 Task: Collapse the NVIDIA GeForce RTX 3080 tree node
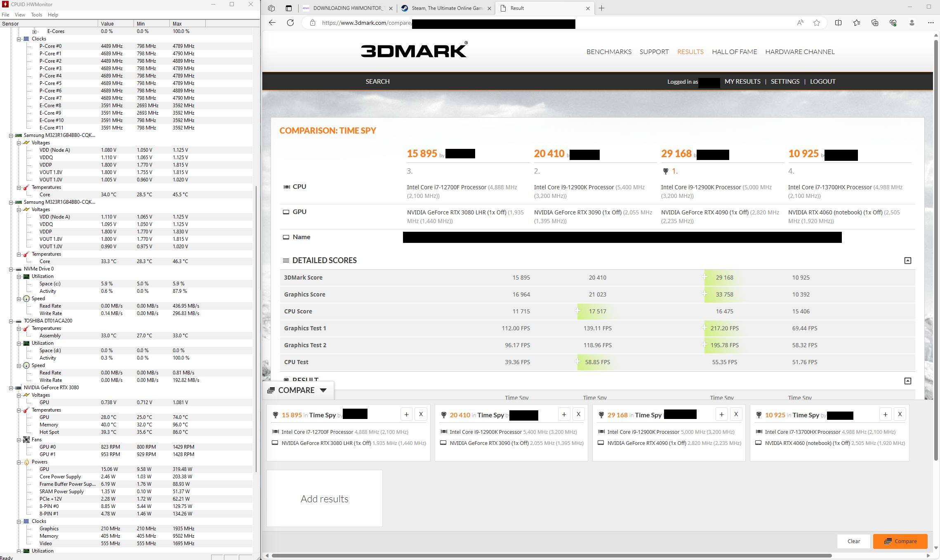[x=11, y=388]
